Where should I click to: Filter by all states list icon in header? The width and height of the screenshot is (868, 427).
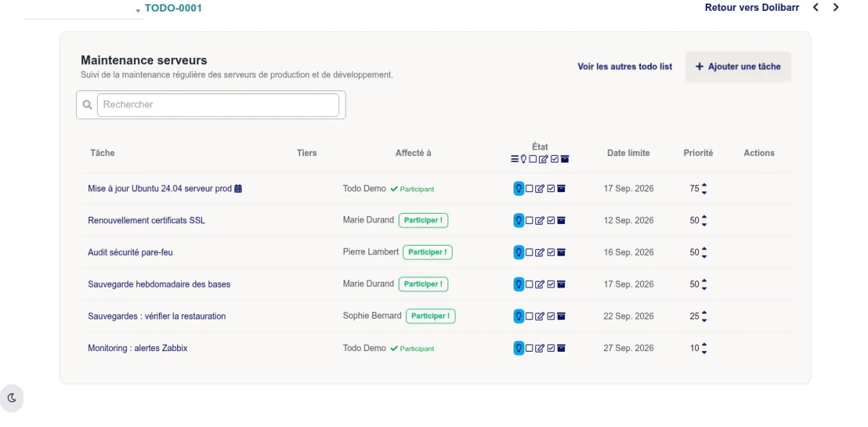[515, 159]
